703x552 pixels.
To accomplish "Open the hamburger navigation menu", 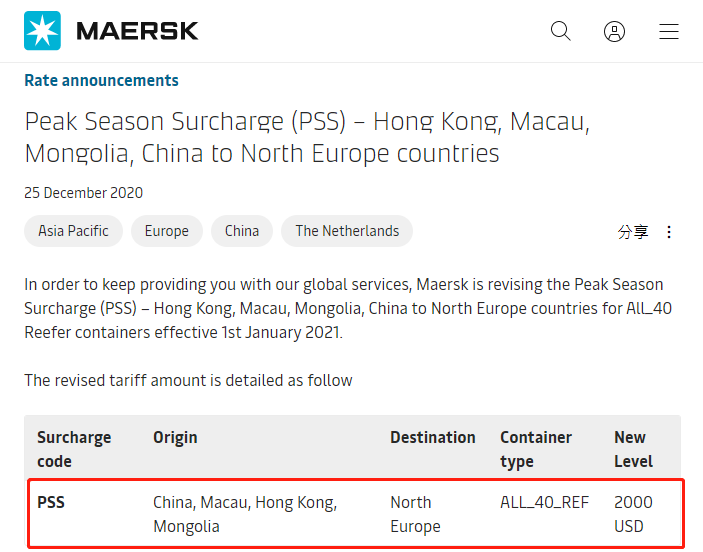I will [x=669, y=31].
